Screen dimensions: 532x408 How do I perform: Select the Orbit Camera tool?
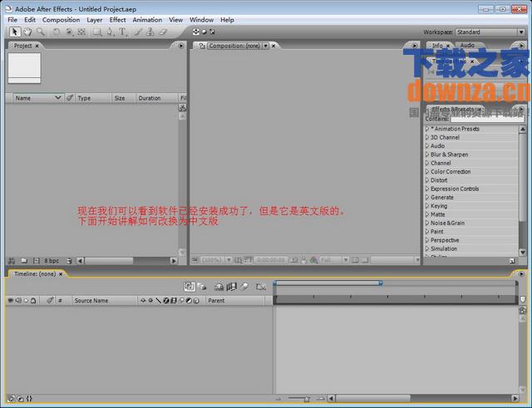point(69,32)
